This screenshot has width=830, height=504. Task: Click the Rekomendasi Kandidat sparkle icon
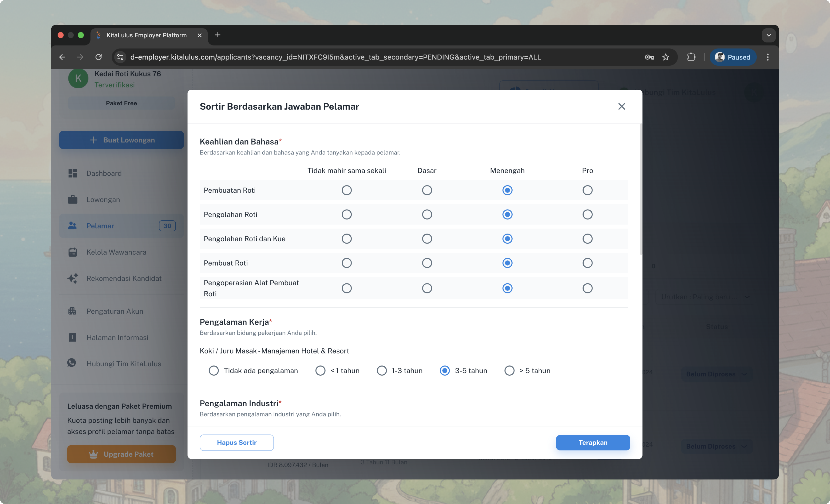(x=73, y=278)
